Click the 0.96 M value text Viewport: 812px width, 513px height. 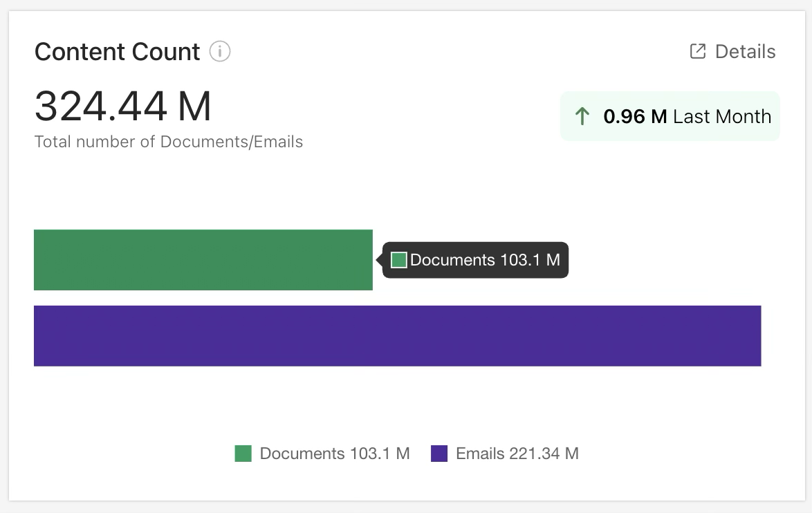pyautogui.click(x=635, y=116)
